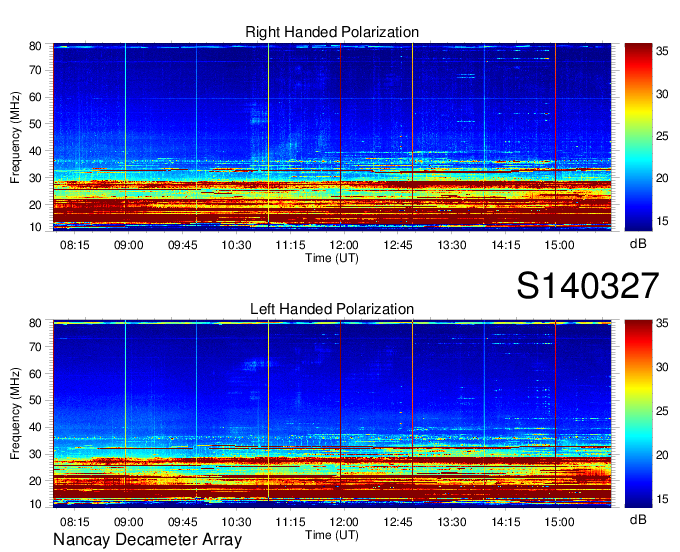This screenshot has width=680, height=552.
Task: Click the right-handed plot colorbar
Action: (x=638, y=137)
